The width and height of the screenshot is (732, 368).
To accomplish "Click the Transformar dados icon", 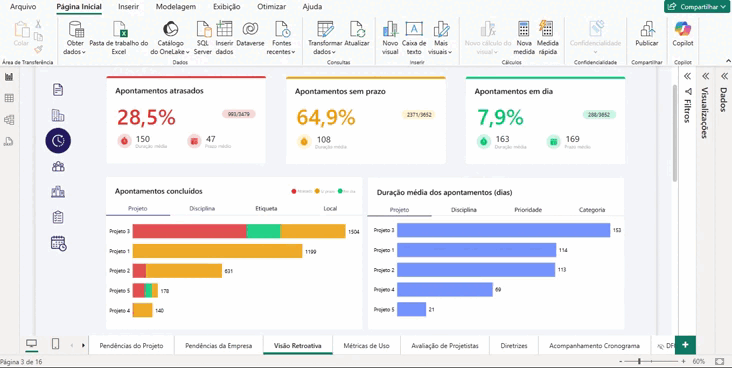I will tap(325, 29).
